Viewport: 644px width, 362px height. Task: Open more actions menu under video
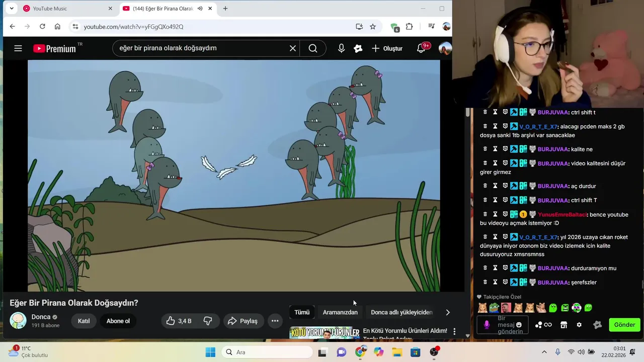(275, 321)
